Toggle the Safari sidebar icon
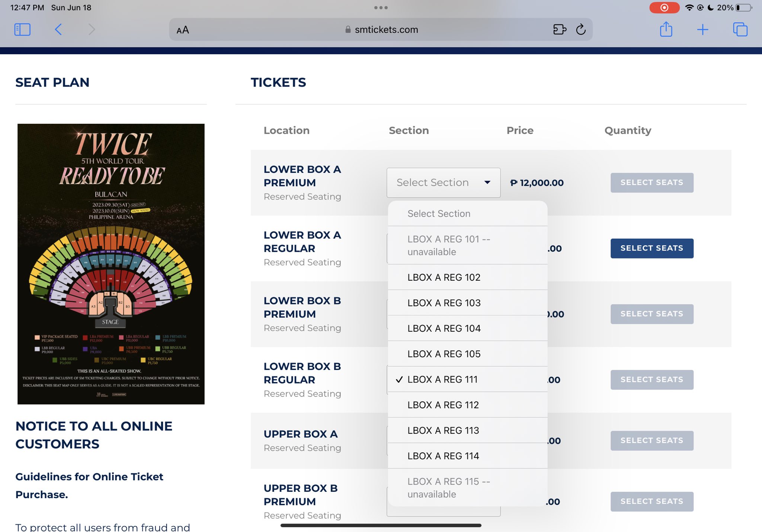This screenshot has width=762, height=532. pos(22,29)
